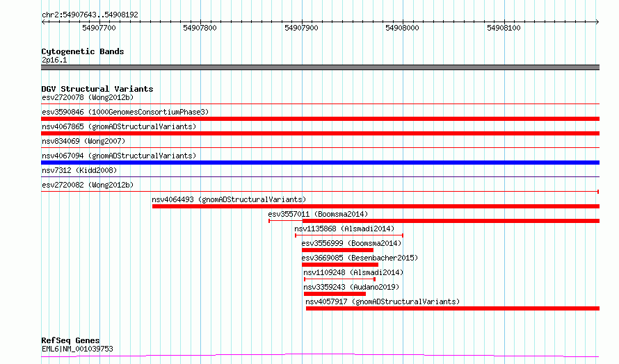The image size is (619, 364).
Task: Open variant esv3590846 (1000GenomesConsortiumPhase3)
Action: 125,112
